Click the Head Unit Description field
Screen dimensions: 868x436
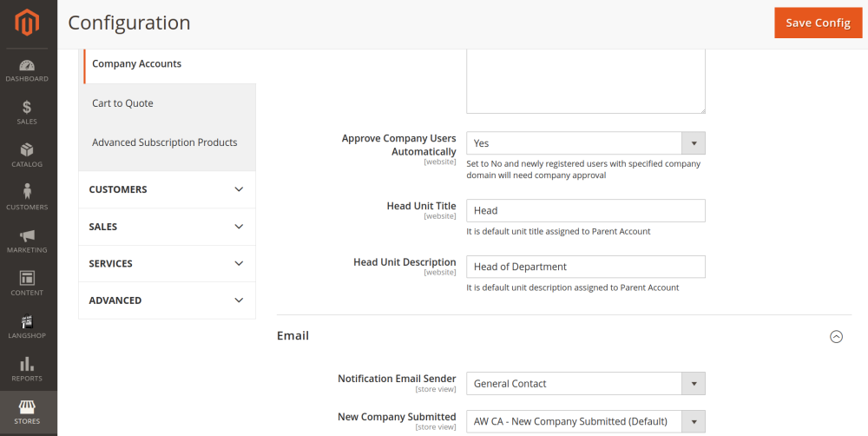click(586, 267)
